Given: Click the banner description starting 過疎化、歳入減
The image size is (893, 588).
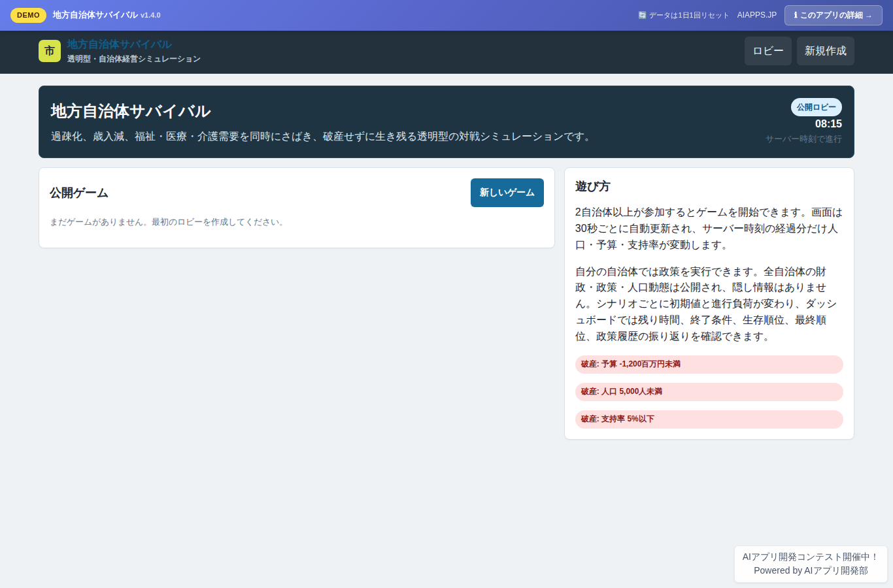Looking at the screenshot, I should click(322, 137).
